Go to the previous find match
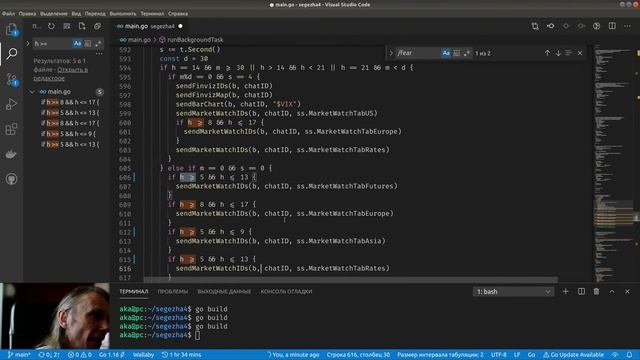The image size is (640, 360). click(x=547, y=53)
